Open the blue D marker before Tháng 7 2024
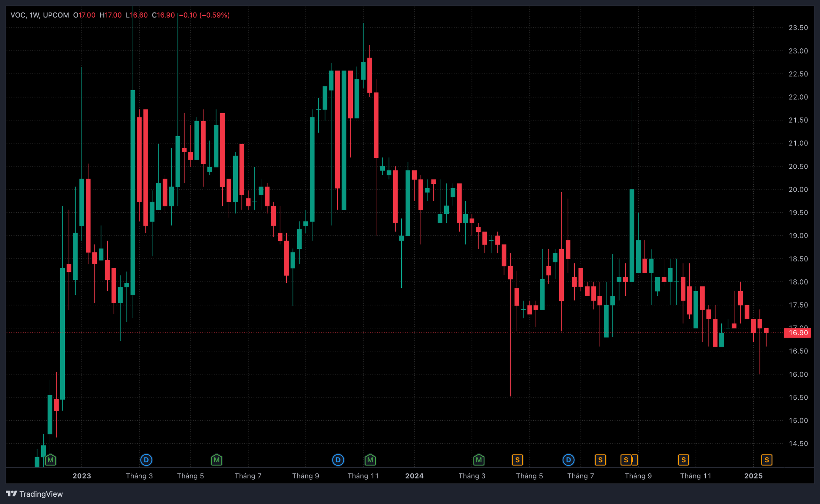Viewport: 820px width, 504px height. tap(569, 460)
